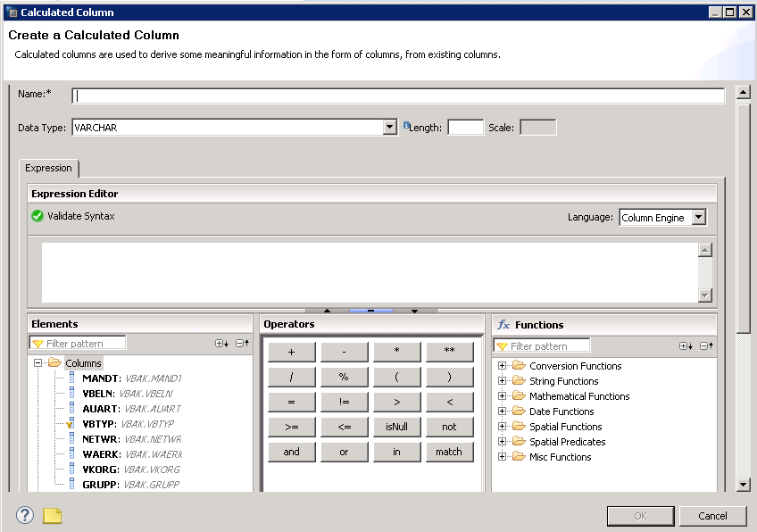Image resolution: width=757 pixels, height=532 pixels.
Task: Click the yellow note icon beside help
Action: coord(52,515)
